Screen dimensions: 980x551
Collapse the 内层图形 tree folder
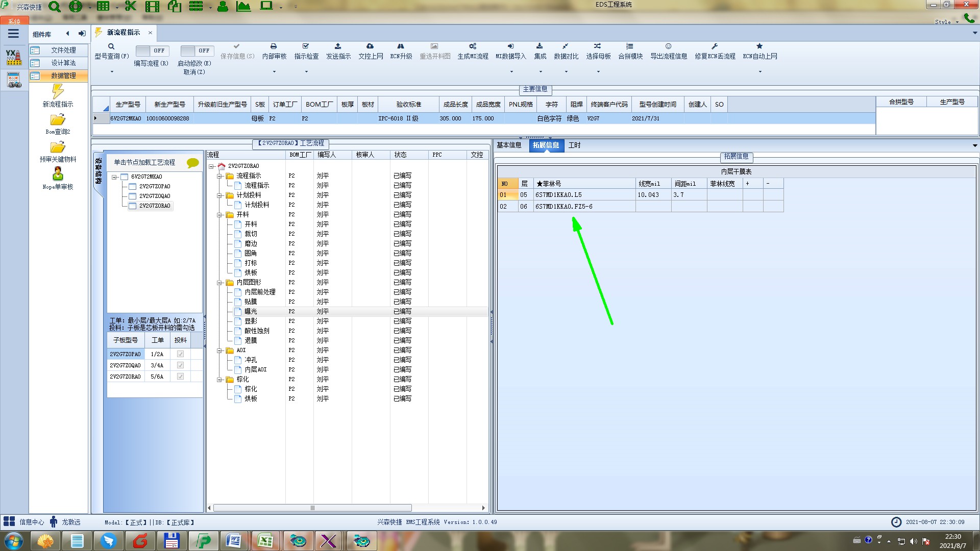point(219,283)
